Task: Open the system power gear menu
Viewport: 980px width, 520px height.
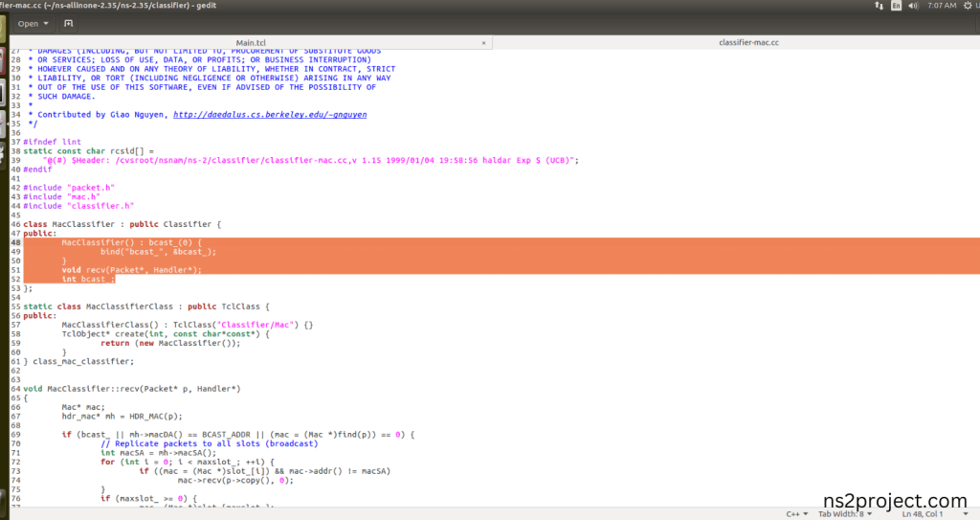Action: coord(969,6)
